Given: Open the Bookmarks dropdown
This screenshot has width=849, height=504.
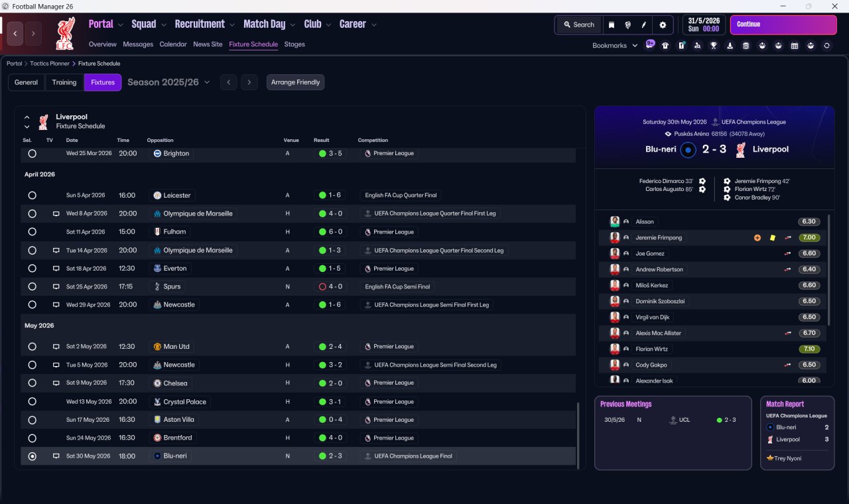Looking at the screenshot, I should [615, 46].
